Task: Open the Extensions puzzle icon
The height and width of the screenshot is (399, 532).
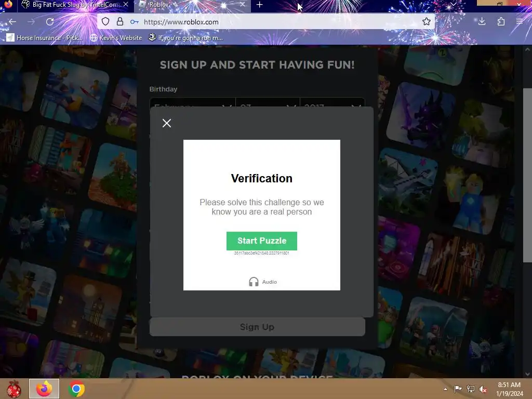Action: [x=501, y=22]
